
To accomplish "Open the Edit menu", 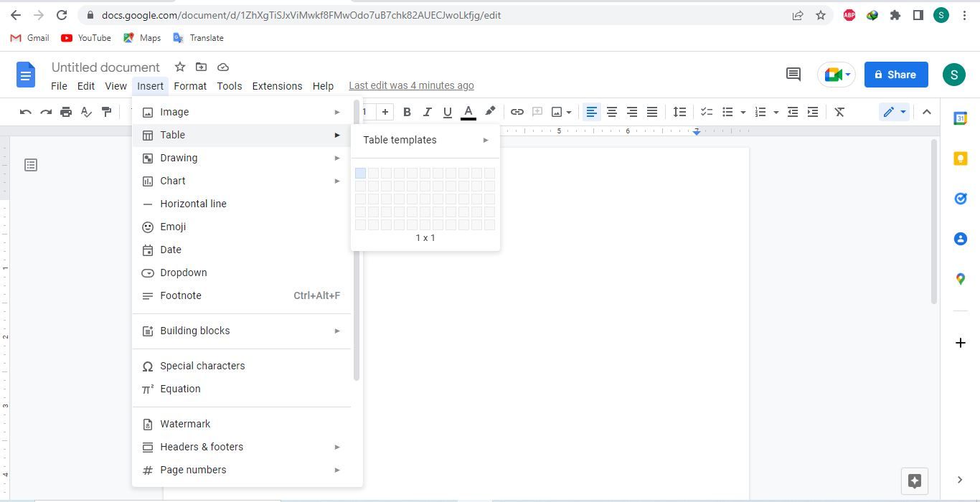I will [86, 86].
